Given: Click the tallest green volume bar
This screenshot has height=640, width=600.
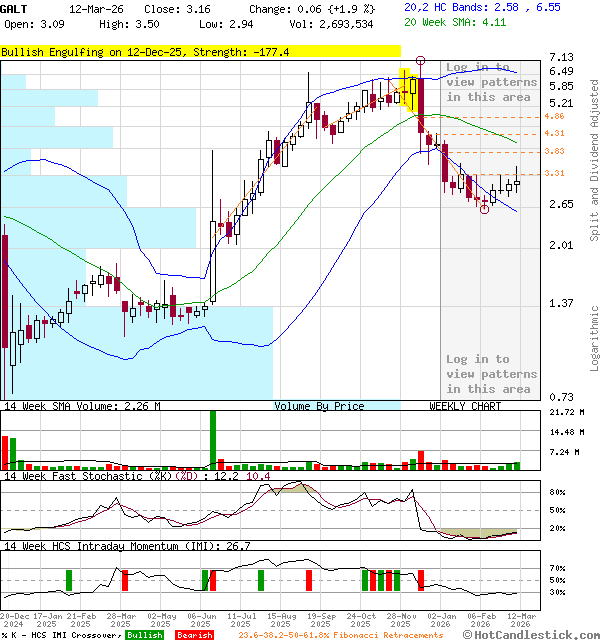Looking at the screenshot, I should [x=212, y=438].
